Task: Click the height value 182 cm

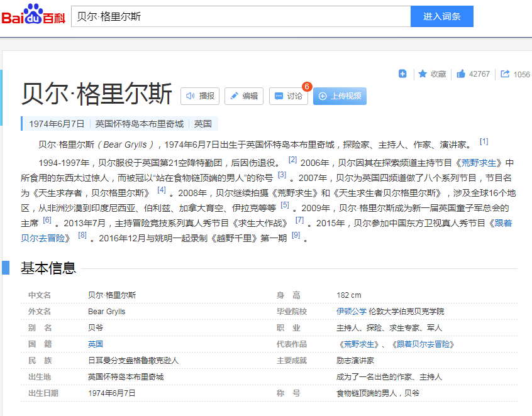Action: (349, 295)
